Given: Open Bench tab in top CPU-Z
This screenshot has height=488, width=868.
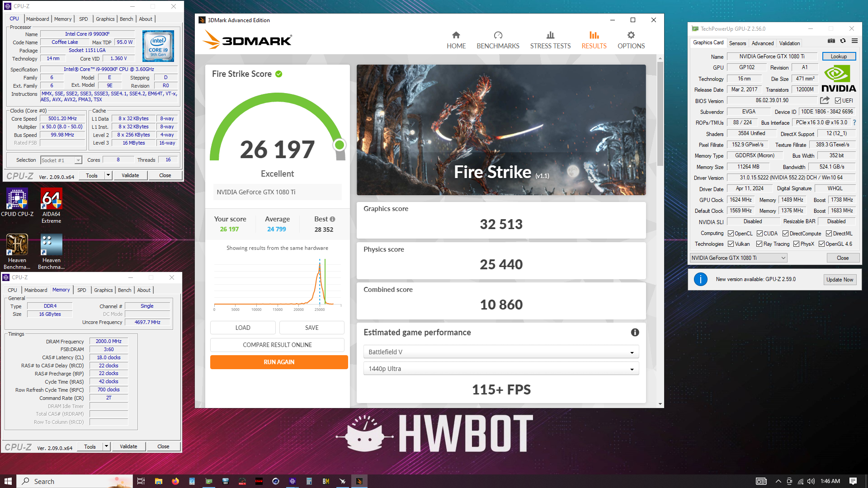Looking at the screenshot, I should click(127, 19).
